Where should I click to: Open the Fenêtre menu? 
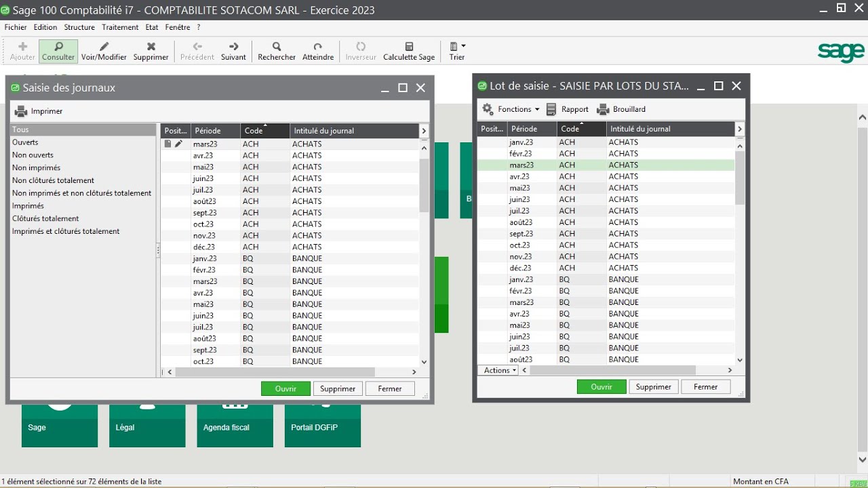click(x=178, y=27)
